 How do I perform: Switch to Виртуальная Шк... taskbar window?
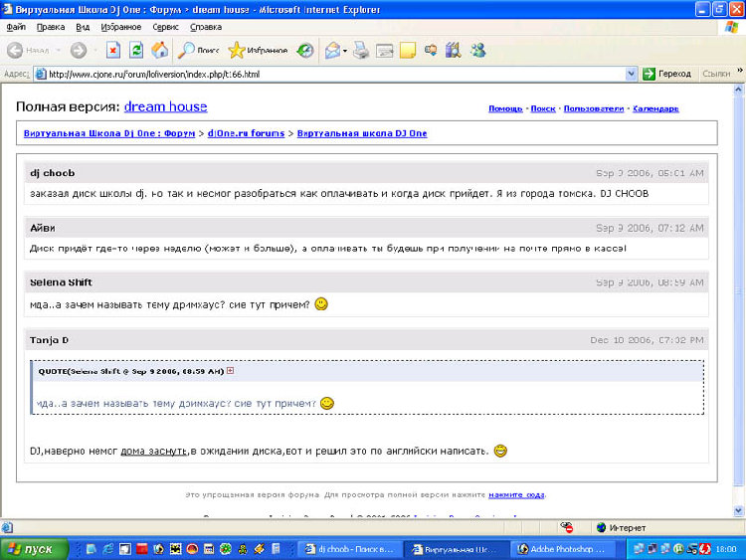tap(457, 549)
